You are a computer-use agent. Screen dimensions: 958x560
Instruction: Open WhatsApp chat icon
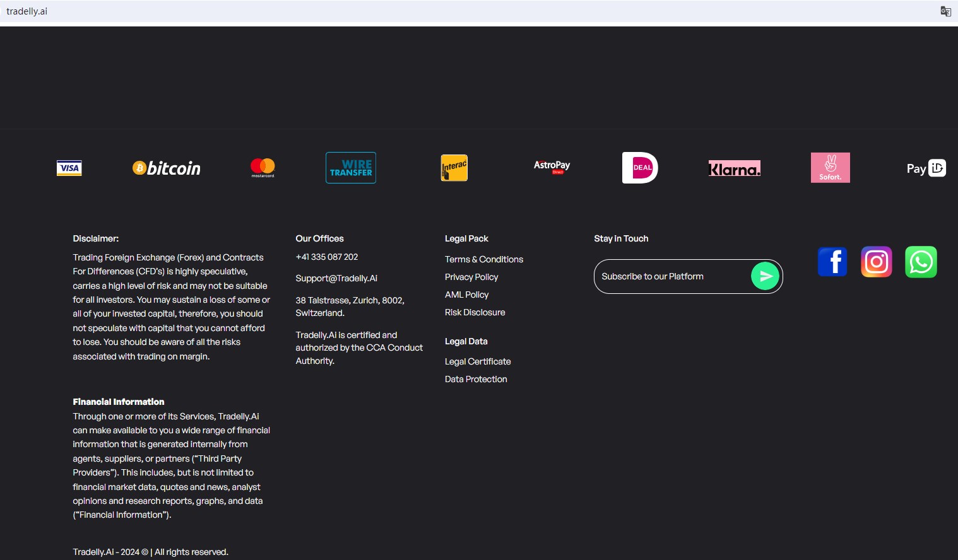click(x=921, y=262)
